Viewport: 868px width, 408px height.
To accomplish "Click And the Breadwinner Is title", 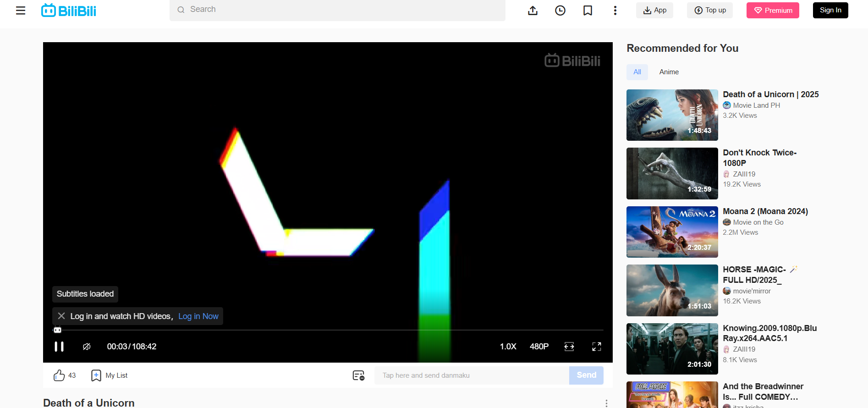I will tap(763, 391).
